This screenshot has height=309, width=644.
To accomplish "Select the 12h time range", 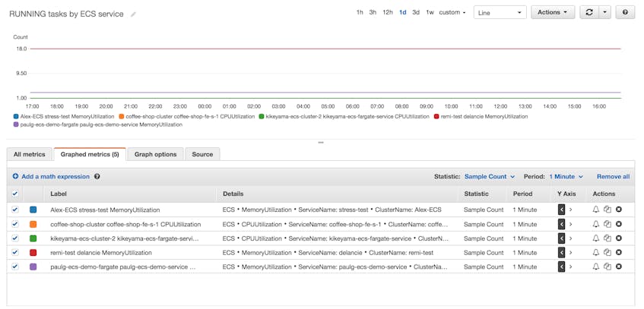I will coord(388,12).
